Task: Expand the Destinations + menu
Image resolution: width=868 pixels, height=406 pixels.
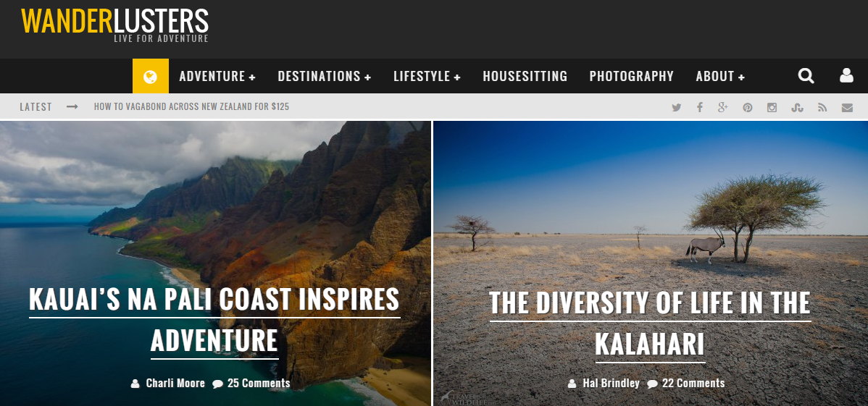Action: pyautogui.click(x=325, y=76)
